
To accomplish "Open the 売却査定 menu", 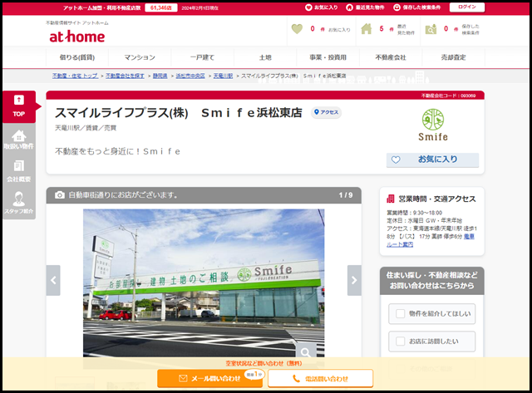I will coord(454,57).
